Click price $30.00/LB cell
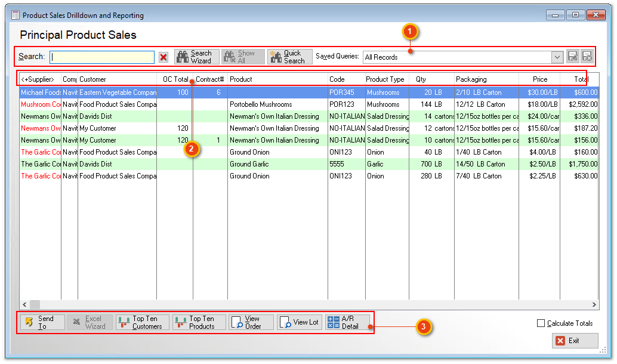Viewport: 617px width, 364px height. click(x=539, y=92)
